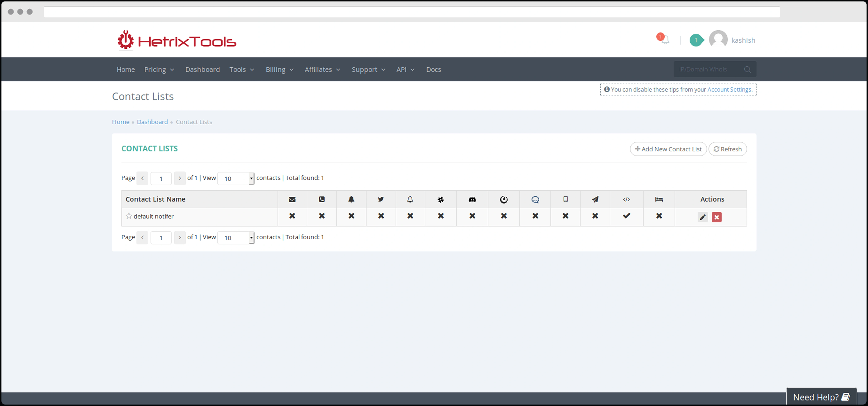Open the top View contacts count dropdown
The width and height of the screenshot is (868, 406).
point(236,178)
